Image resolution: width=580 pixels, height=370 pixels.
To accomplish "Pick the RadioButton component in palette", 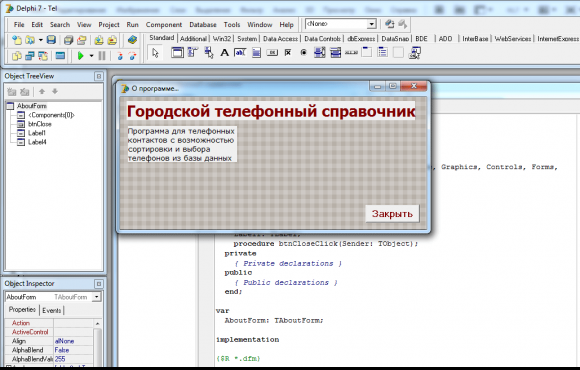I will [x=303, y=53].
